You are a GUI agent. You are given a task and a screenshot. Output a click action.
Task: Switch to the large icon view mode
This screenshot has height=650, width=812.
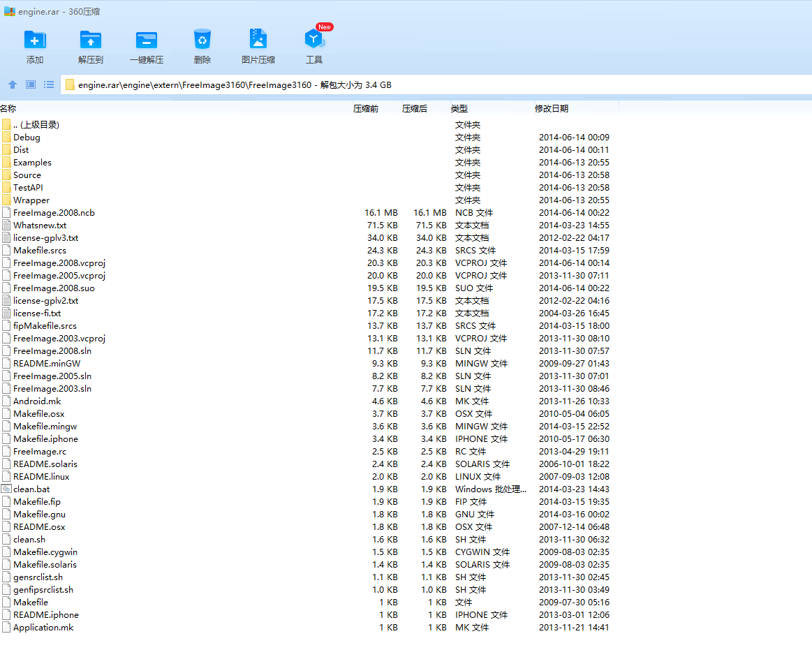coord(31,84)
